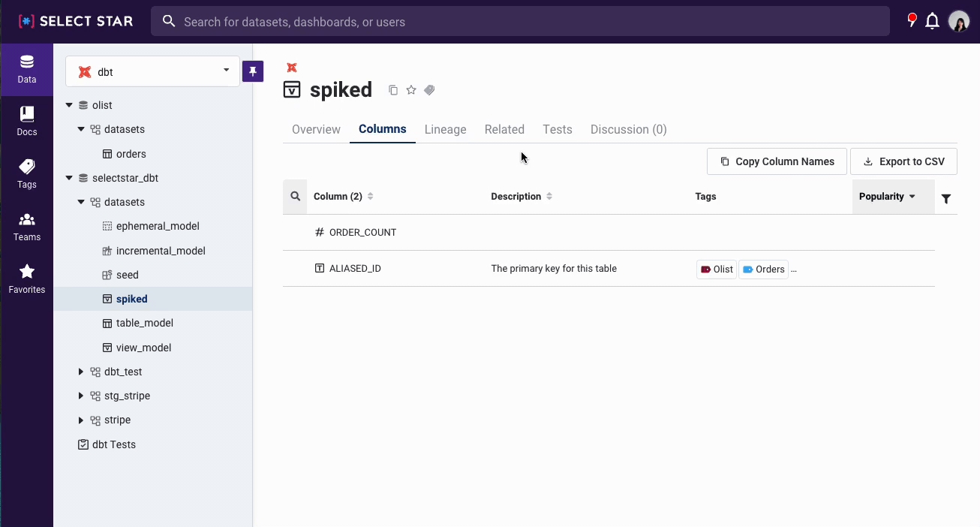Switch to the Overview tab
This screenshot has width=980, height=527.
(316, 129)
